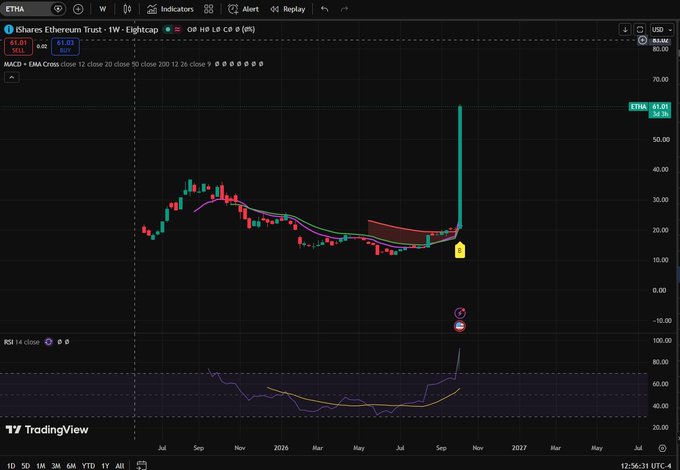The image size is (680, 470).
Task: Select the 1Y time range
Action: [x=105, y=466]
